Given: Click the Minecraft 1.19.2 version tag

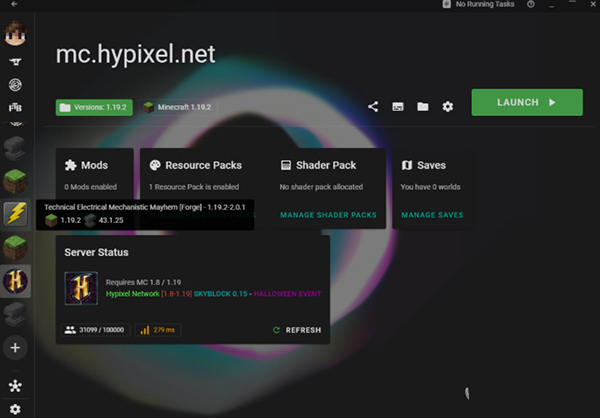Looking at the screenshot, I should (x=177, y=106).
